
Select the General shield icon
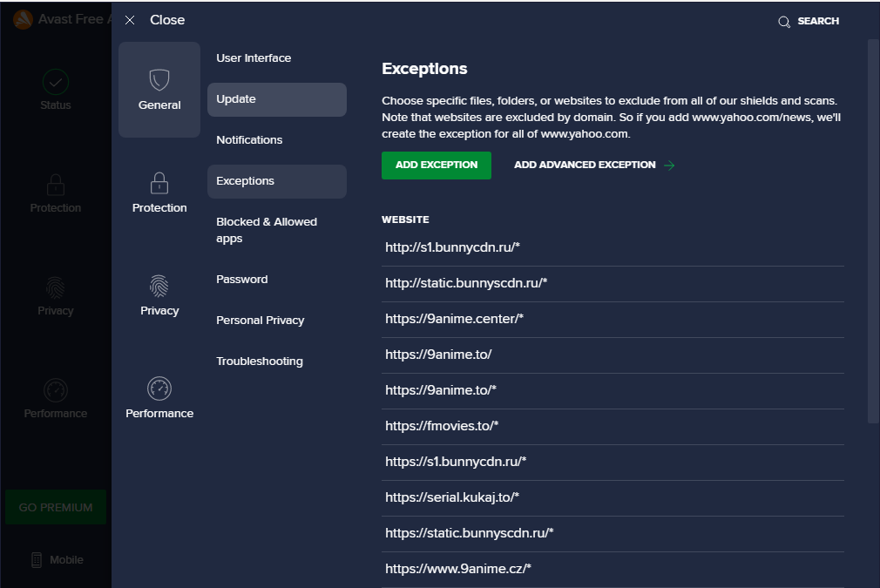(159, 79)
